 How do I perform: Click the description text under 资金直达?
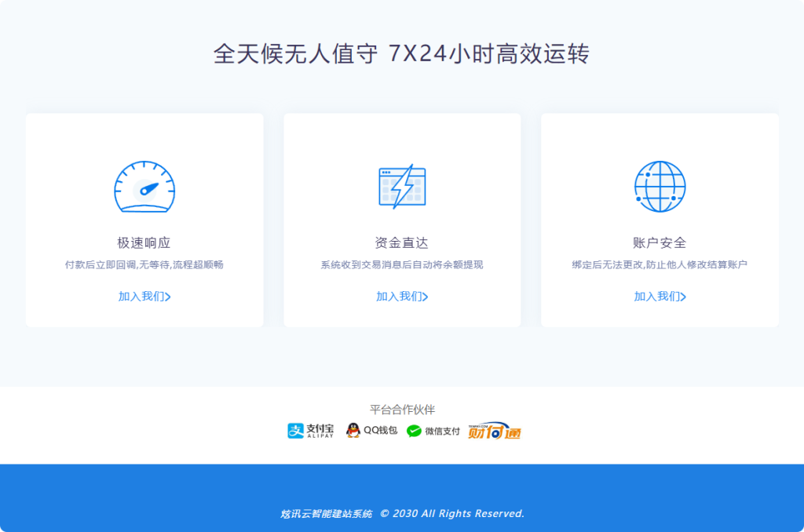(x=401, y=264)
